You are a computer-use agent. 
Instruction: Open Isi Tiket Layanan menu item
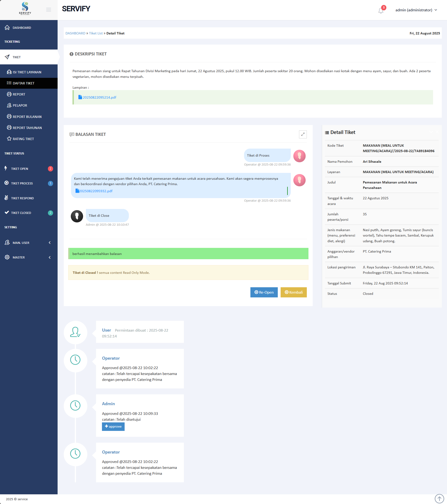(27, 72)
